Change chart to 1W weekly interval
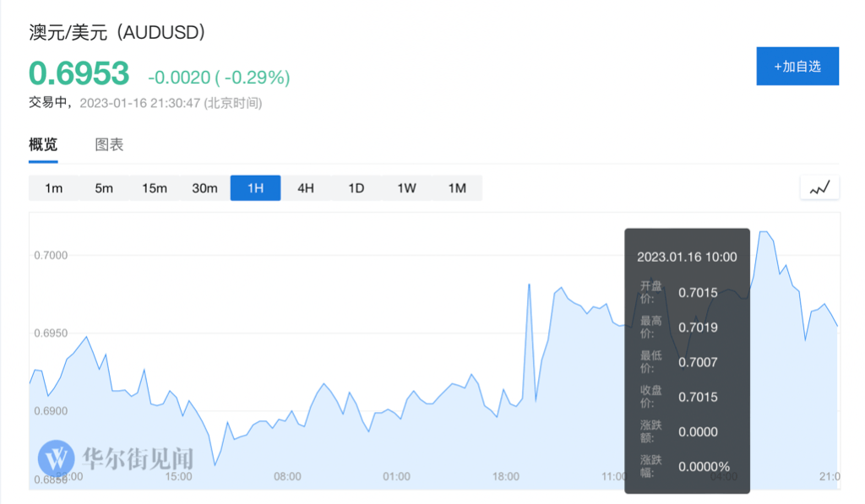Screen dimensions: 865x504 [x=406, y=188]
